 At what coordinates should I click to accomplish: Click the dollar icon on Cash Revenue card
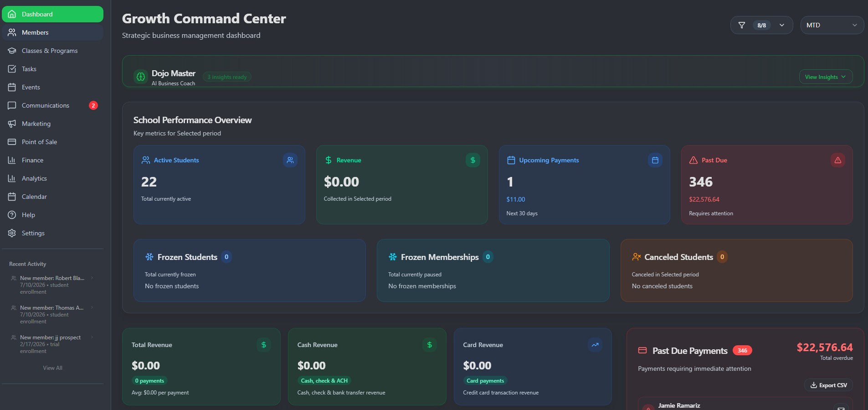pos(430,345)
